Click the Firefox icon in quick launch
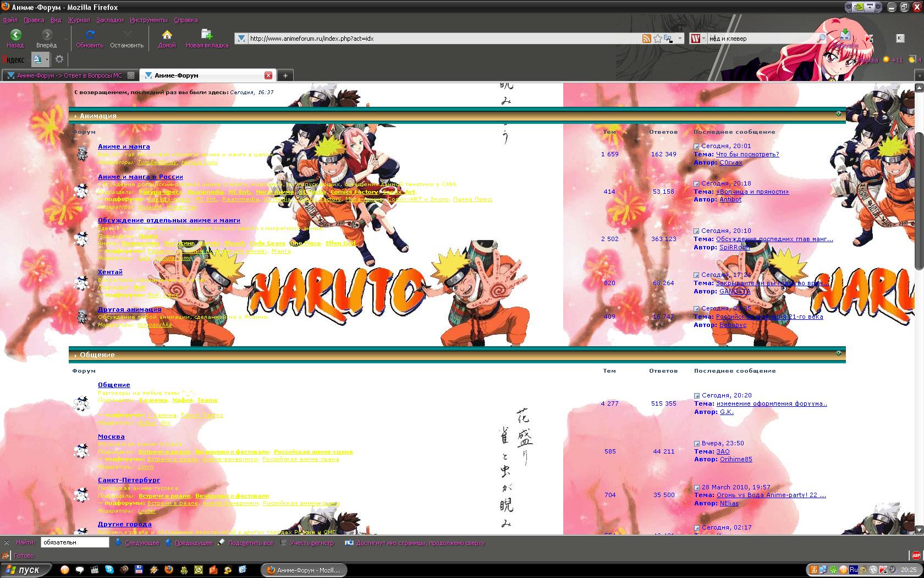The width and height of the screenshot is (924, 578). pos(168,570)
